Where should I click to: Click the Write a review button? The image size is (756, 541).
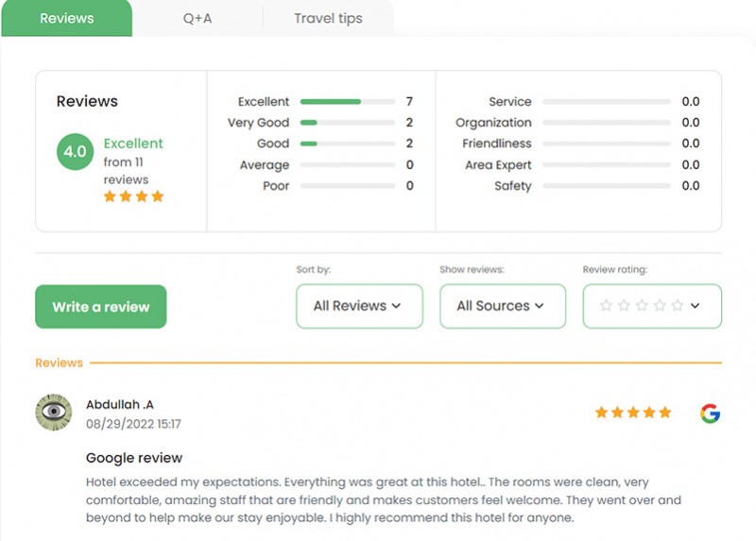tap(101, 307)
